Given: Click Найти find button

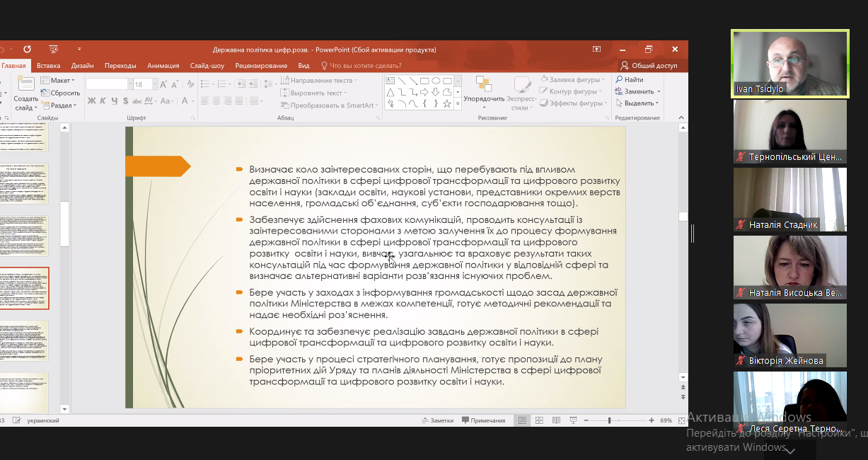Looking at the screenshot, I should click(629, 80).
